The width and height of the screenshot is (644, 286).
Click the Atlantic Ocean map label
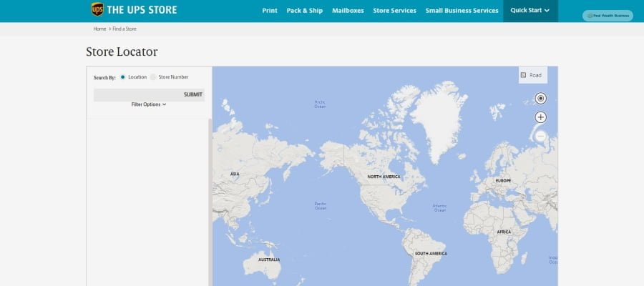tap(439, 208)
